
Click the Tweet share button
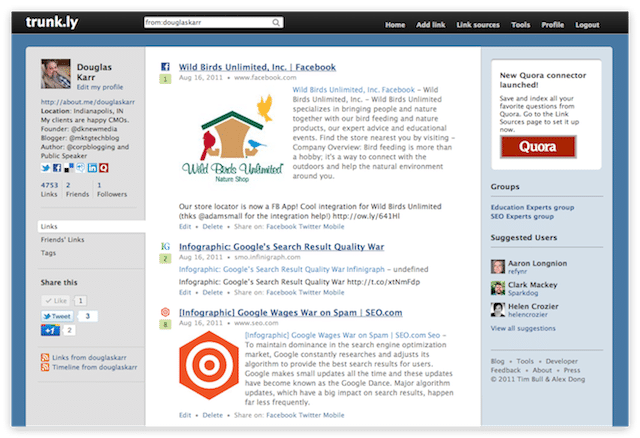click(58, 316)
